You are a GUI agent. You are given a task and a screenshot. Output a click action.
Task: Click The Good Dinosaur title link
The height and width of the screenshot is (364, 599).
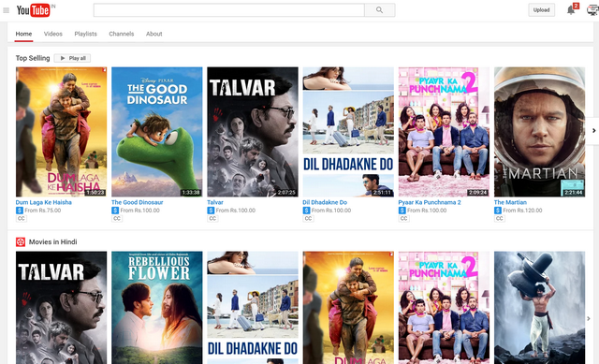pyautogui.click(x=138, y=202)
